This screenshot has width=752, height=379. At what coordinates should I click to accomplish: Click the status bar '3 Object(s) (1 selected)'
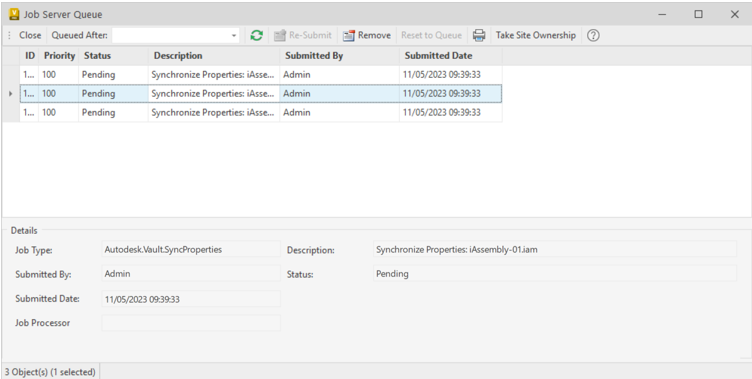tap(50, 371)
